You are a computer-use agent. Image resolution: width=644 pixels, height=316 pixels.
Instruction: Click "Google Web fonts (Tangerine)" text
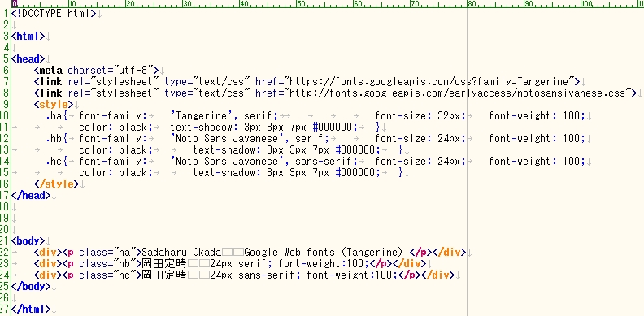click(324, 252)
